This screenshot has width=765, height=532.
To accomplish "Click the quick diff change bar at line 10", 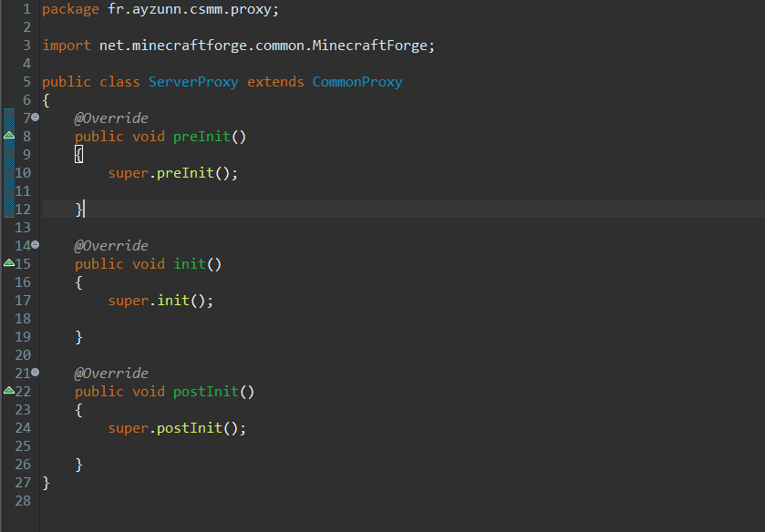I will point(8,173).
